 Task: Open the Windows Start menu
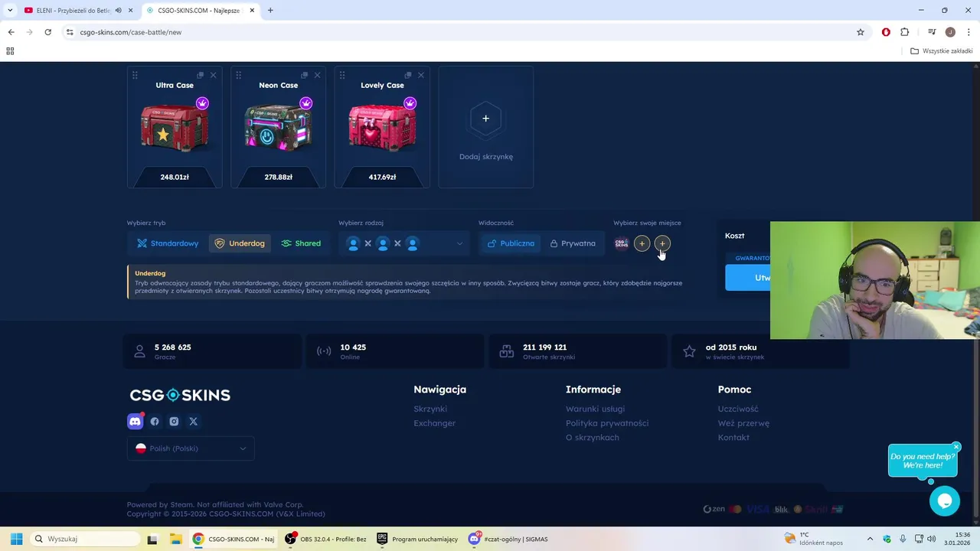click(16, 539)
